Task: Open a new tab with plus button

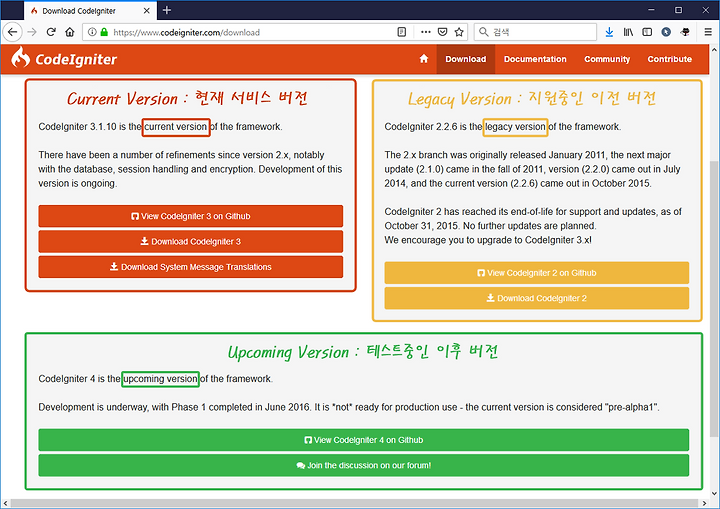Action: click(x=167, y=10)
